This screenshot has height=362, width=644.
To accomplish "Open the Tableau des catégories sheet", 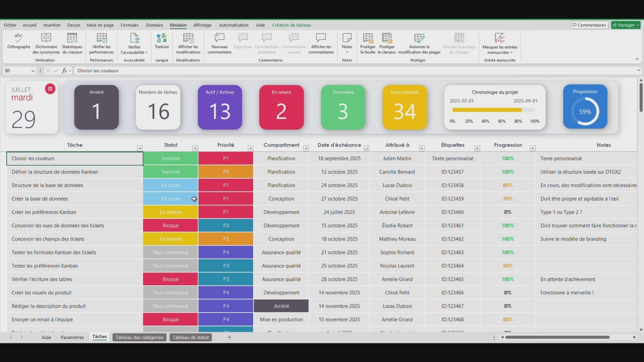I will pos(140,337).
